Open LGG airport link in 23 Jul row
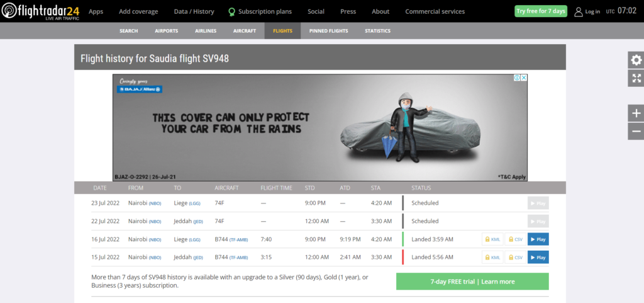This screenshot has width=644, height=303. point(194,203)
